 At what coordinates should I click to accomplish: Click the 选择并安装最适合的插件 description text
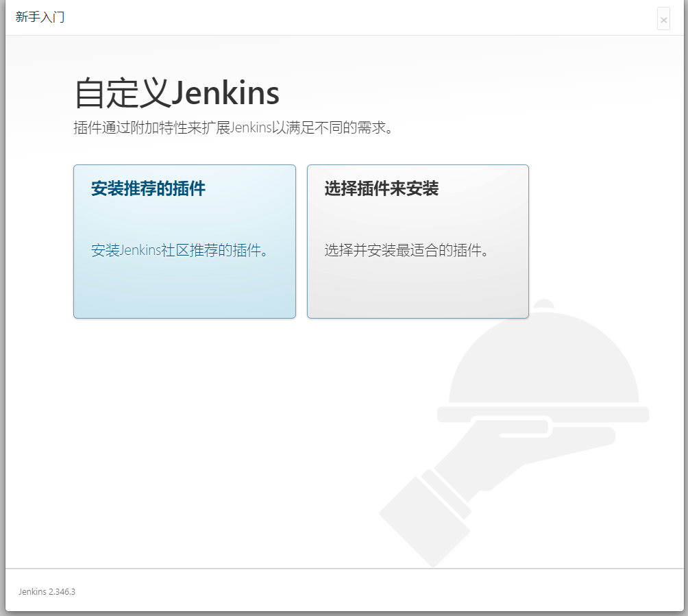pos(407,250)
